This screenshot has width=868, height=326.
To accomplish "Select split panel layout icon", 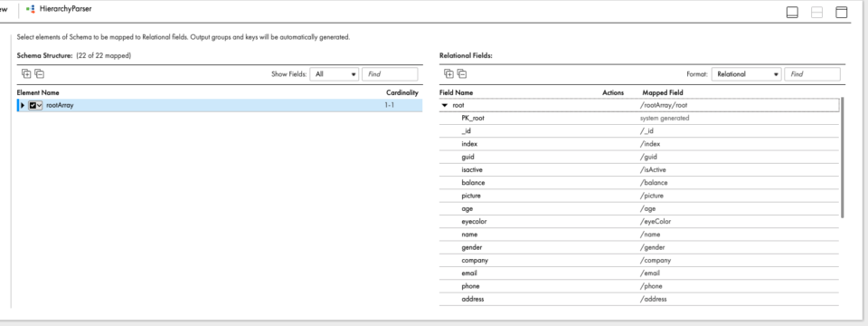I will pos(817,12).
